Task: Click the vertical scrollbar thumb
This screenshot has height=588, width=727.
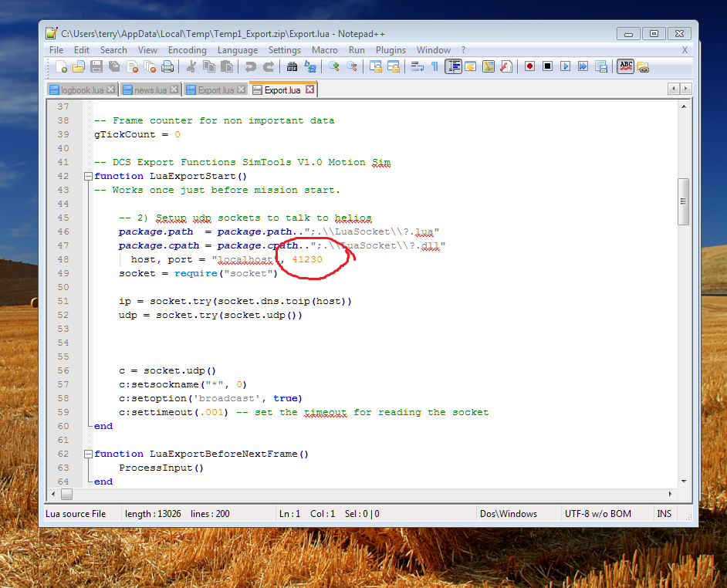Action: 683,201
